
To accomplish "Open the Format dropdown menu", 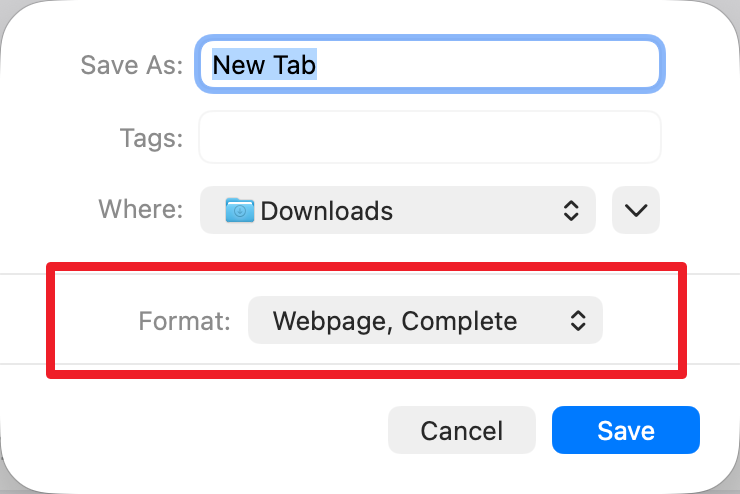I will [x=425, y=321].
